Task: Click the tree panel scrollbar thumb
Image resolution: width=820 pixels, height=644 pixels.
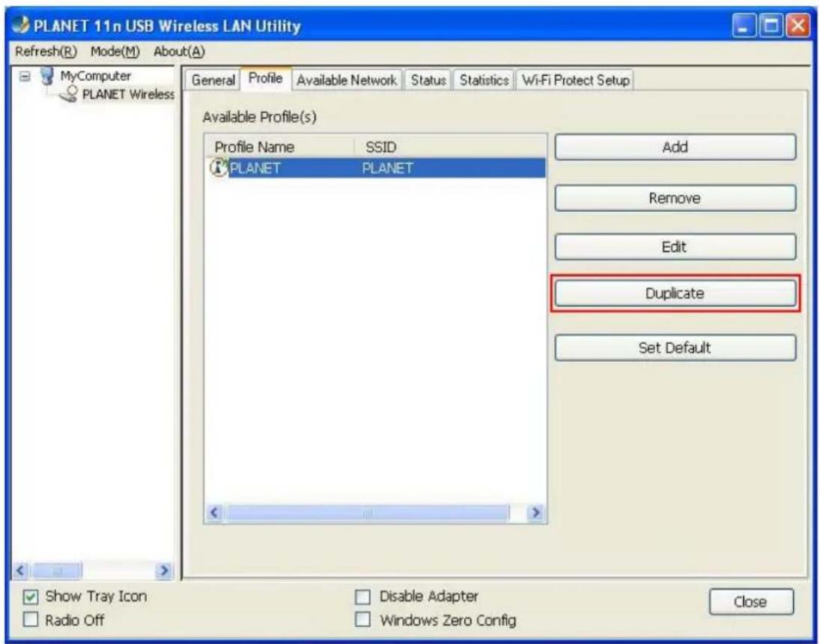Action: [x=57, y=570]
